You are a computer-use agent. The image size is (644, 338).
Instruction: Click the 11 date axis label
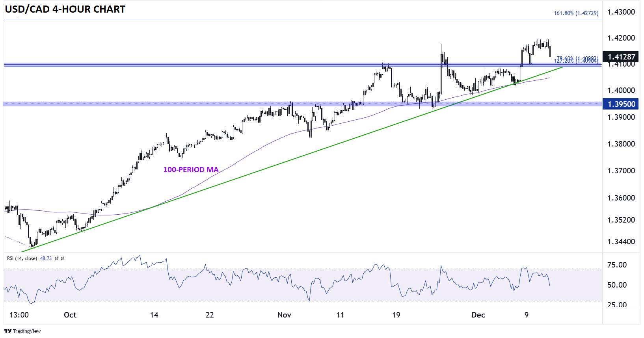pos(340,315)
